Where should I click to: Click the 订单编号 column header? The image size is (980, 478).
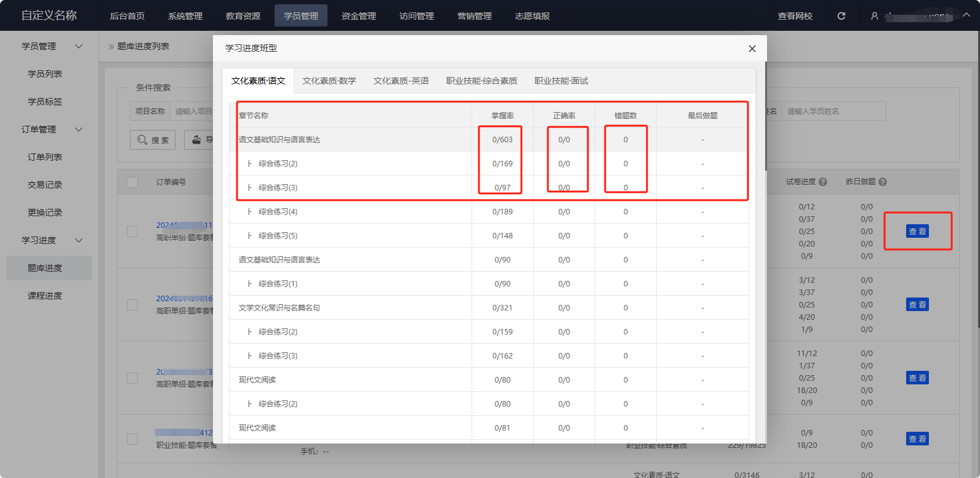(x=171, y=182)
